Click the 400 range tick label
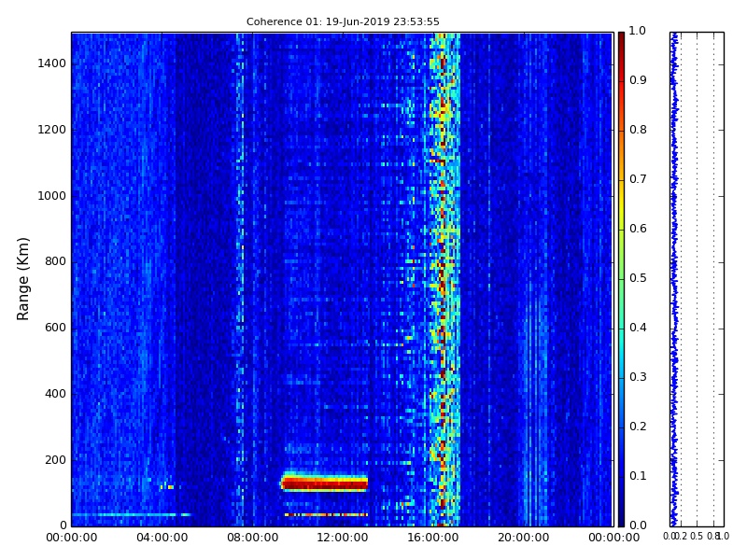 [55, 394]
